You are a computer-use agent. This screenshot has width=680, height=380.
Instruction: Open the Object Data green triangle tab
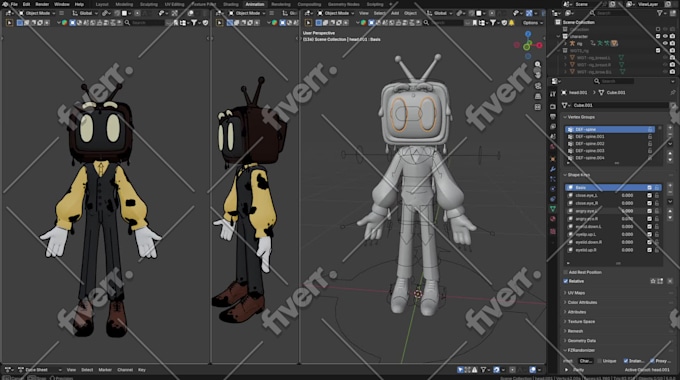[x=552, y=209]
